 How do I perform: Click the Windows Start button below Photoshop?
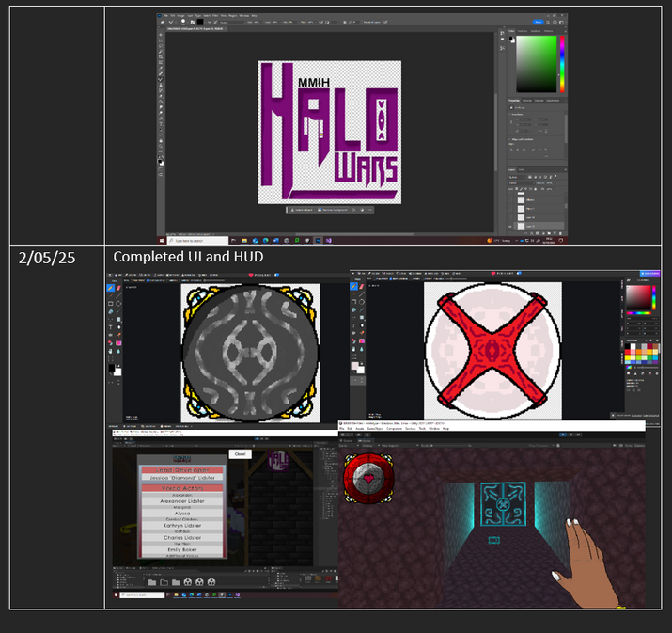coord(162,241)
